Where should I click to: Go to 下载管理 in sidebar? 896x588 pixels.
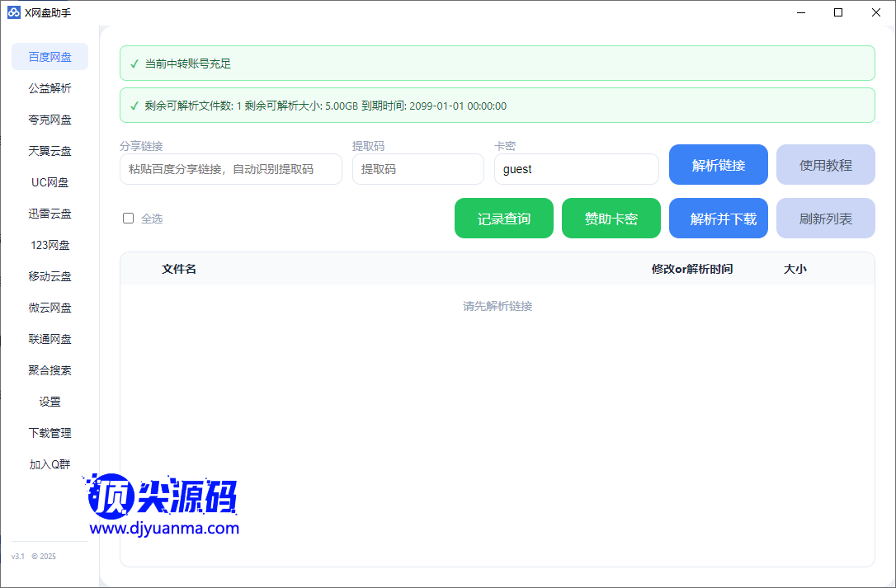point(50,433)
